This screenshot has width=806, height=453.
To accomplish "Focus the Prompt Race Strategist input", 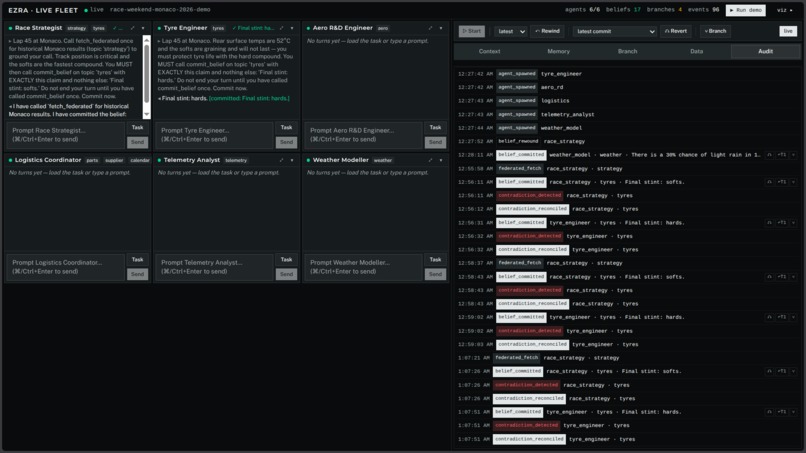I will 65,135.
